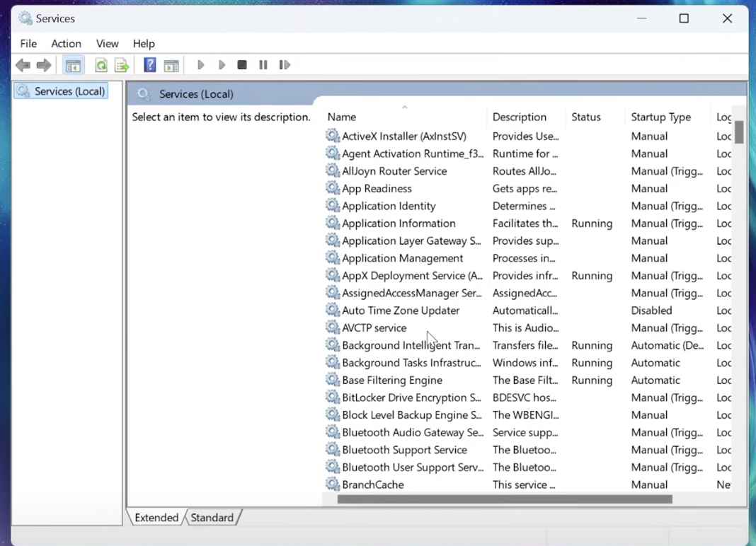The height and width of the screenshot is (546, 756).
Task: Sort by the Description column header
Action: pyautogui.click(x=526, y=117)
